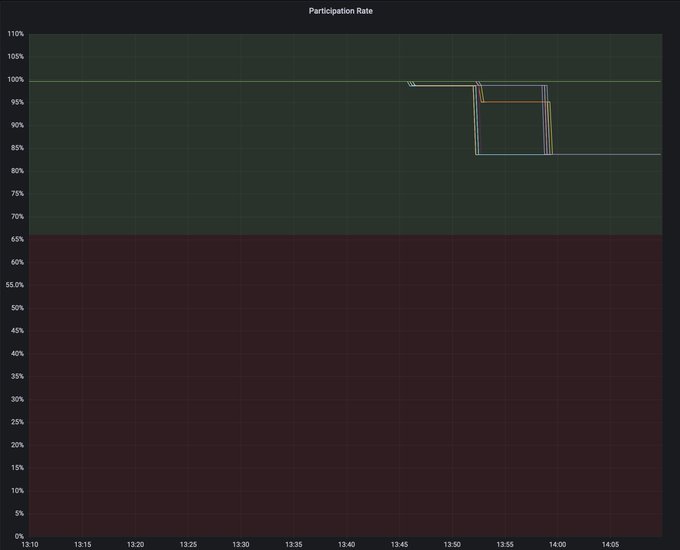Click the 13:30 time axis label
The image size is (680, 550).
[241, 544]
